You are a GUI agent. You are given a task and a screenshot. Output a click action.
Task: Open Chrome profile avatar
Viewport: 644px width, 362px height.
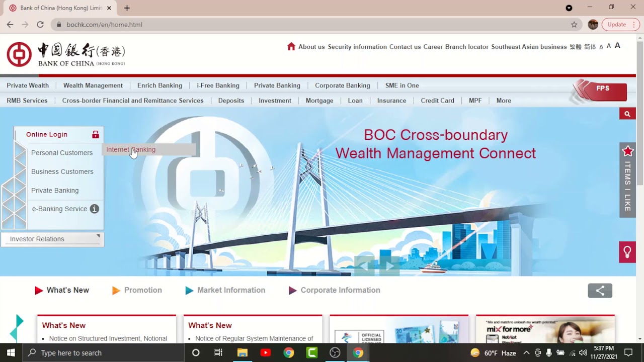coord(593,25)
